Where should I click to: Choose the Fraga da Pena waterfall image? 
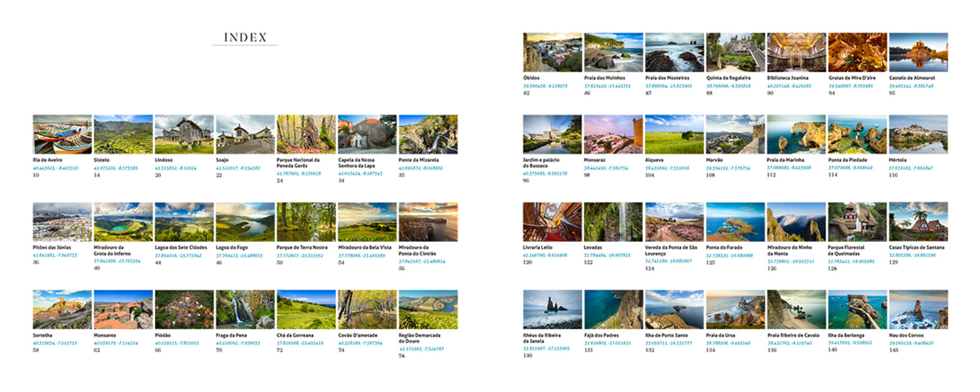pyautogui.click(x=245, y=310)
